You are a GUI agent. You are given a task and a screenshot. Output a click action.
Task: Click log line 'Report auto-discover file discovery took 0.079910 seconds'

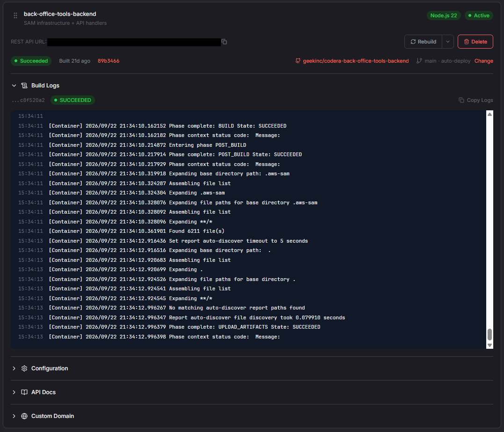pos(257,317)
